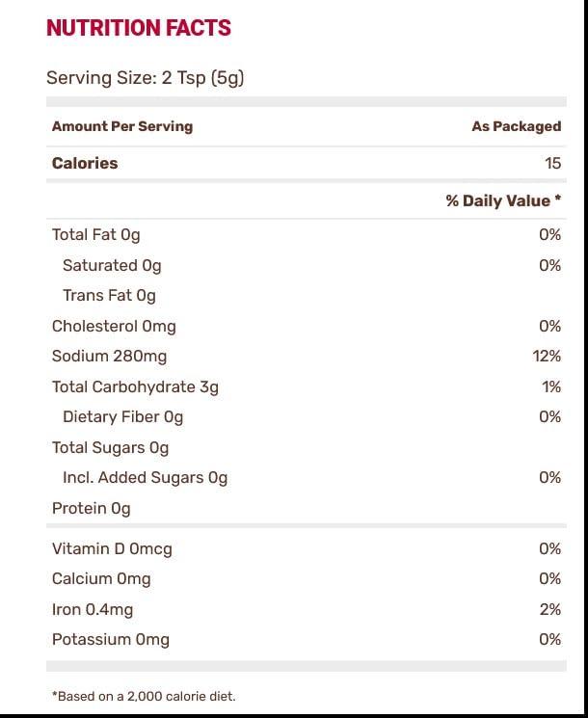Select the Total Carbohydrate 3g row

[x=135, y=386]
